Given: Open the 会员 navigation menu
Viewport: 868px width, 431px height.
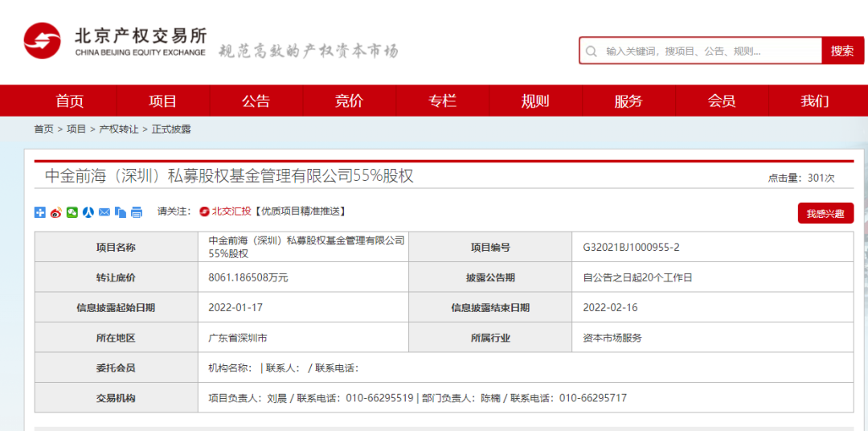Looking at the screenshot, I should (x=721, y=101).
